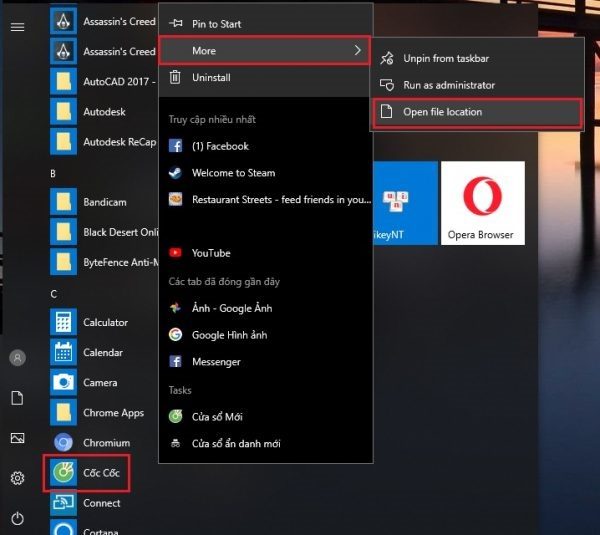600x535 pixels.
Task: Jump to letter C section header
Action: (x=54, y=294)
